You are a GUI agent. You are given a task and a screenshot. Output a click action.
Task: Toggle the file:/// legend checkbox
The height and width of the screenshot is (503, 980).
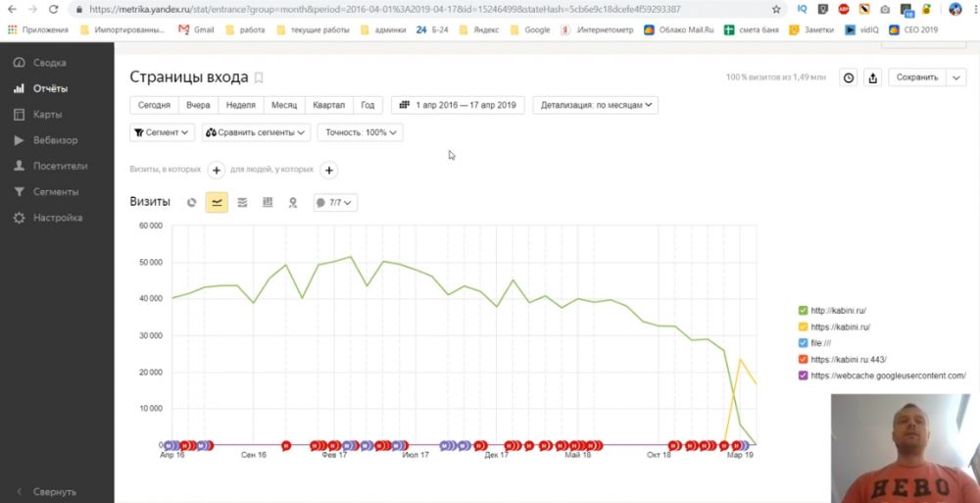point(804,343)
